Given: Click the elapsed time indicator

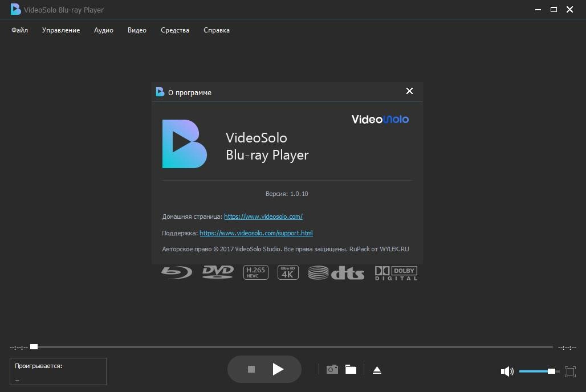Looking at the screenshot, I should click(x=19, y=348).
